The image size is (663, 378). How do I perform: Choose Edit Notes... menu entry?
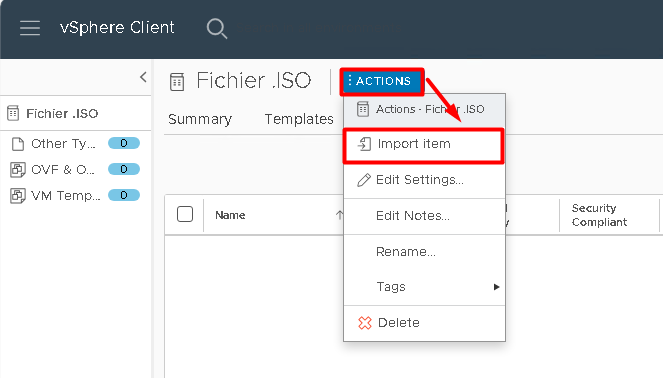425,216
